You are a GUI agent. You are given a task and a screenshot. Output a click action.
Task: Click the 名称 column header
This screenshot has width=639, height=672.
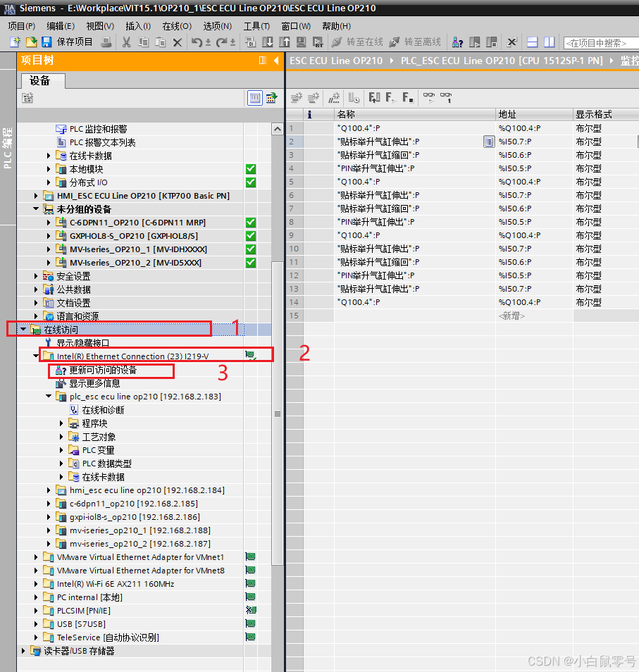pyautogui.click(x=414, y=114)
